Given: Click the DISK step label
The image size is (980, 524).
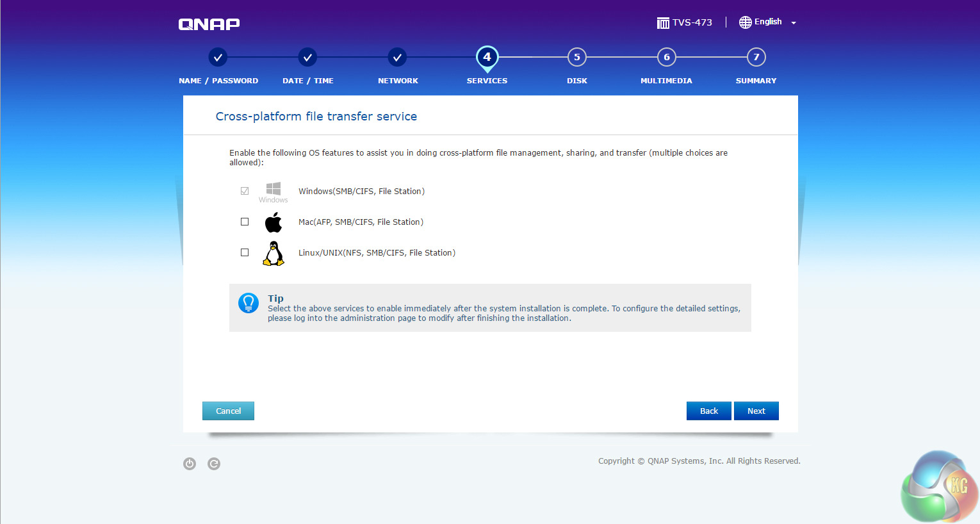Looking at the screenshot, I should [577, 81].
